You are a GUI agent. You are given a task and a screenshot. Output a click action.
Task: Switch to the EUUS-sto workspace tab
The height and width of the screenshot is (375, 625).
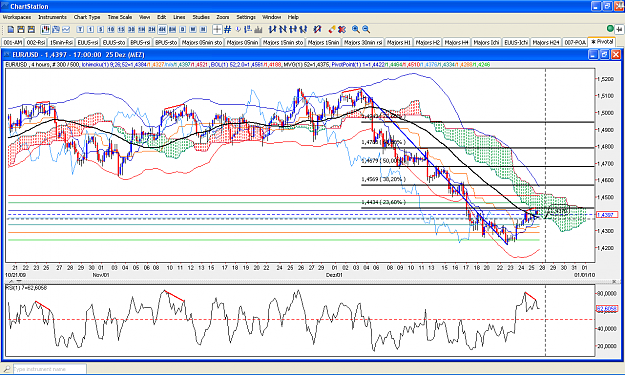click(114, 42)
